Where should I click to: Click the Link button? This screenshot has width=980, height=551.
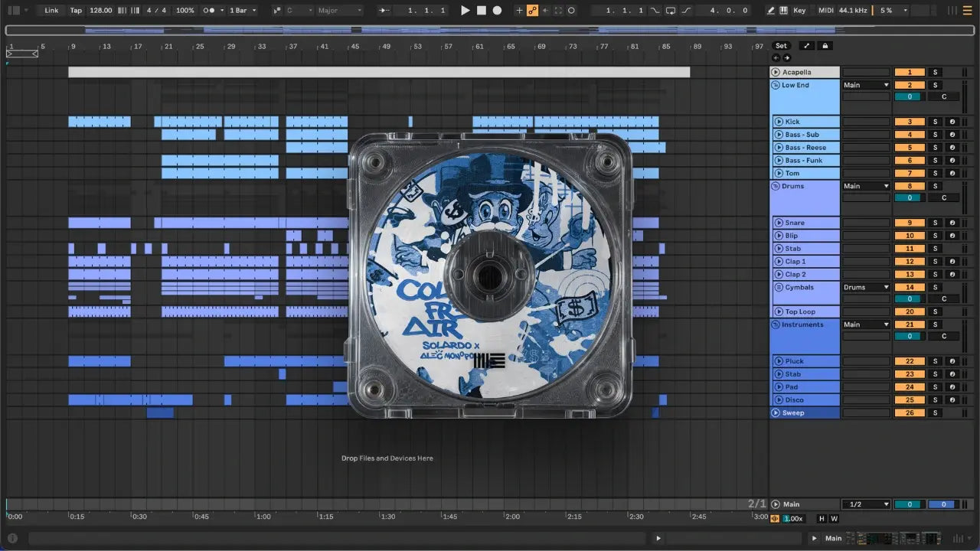click(x=51, y=11)
